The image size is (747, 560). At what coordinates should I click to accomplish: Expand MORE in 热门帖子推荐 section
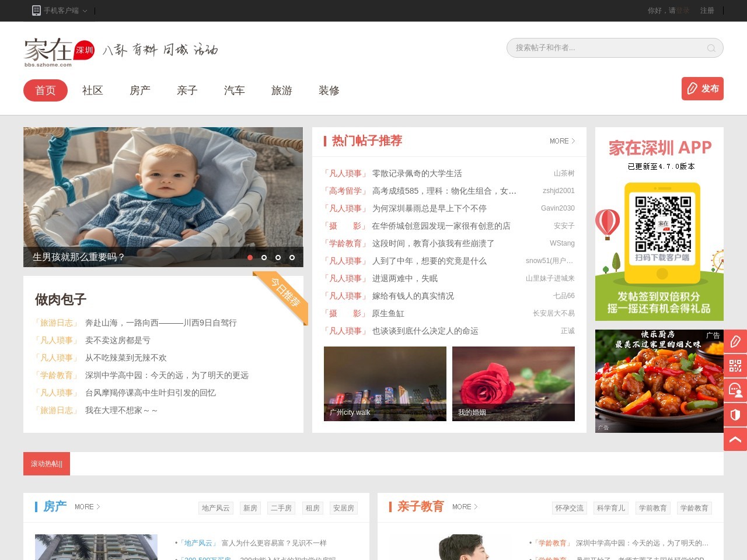pyautogui.click(x=562, y=141)
